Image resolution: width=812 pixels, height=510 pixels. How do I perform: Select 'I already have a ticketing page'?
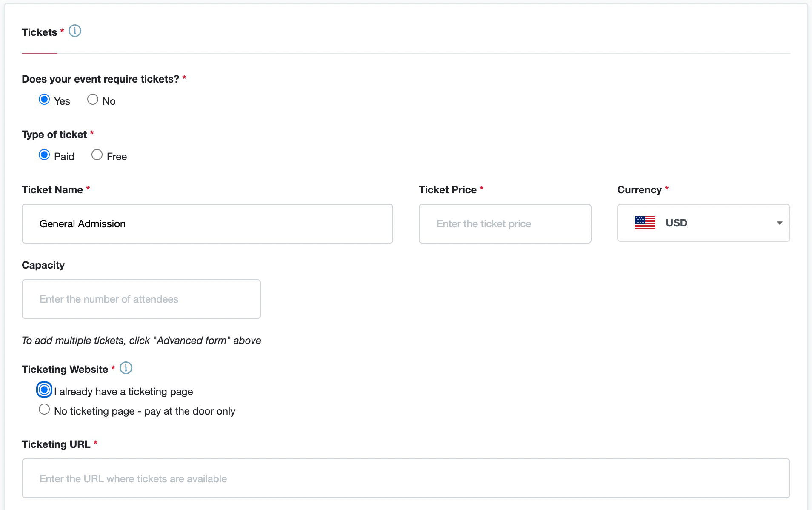click(x=44, y=390)
